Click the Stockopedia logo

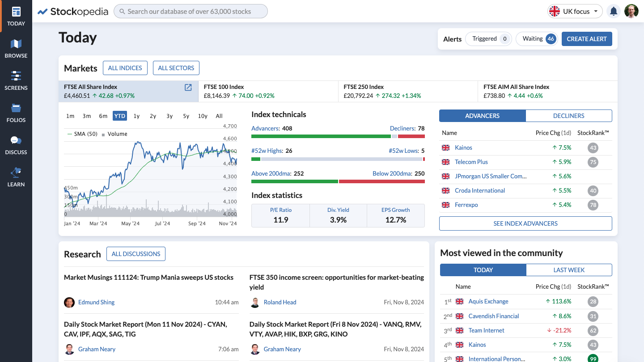[x=73, y=12]
